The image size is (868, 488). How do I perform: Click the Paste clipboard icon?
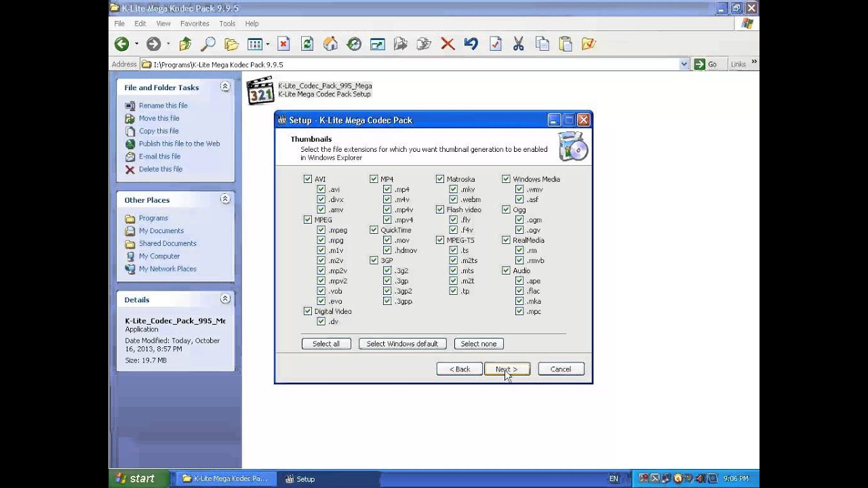(566, 44)
